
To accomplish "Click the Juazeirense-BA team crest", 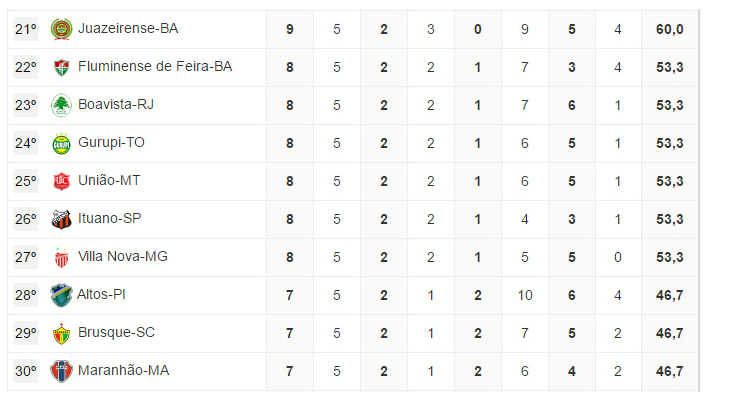I will point(61,29).
